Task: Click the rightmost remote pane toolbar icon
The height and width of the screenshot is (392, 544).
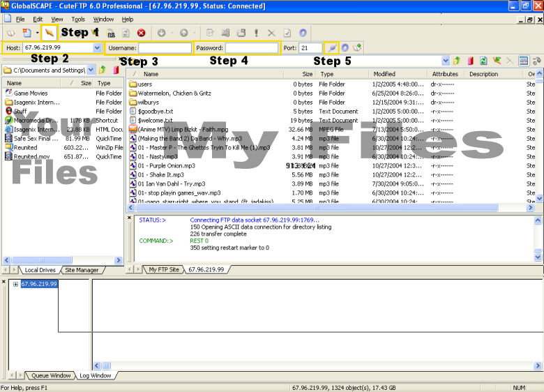Action: pyautogui.click(x=537, y=61)
